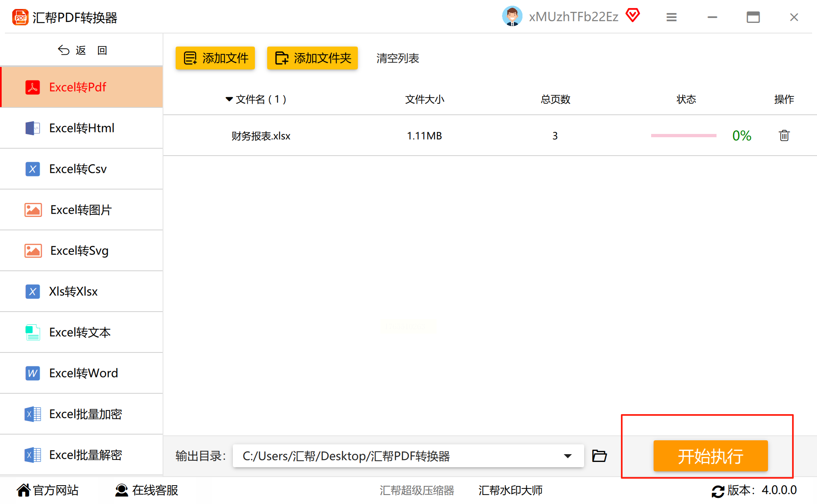817x504 pixels.
Task: Click the Excel转图片 image icon
Action: (33, 210)
